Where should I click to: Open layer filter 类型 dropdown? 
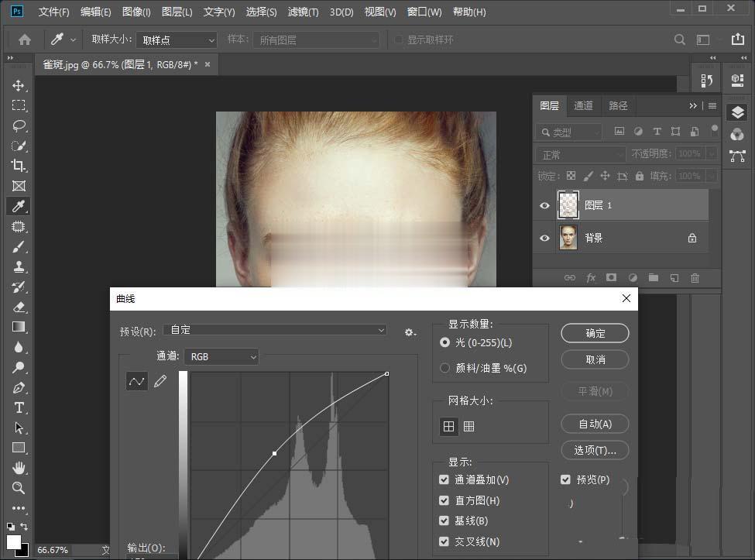click(x=568, y=132)
